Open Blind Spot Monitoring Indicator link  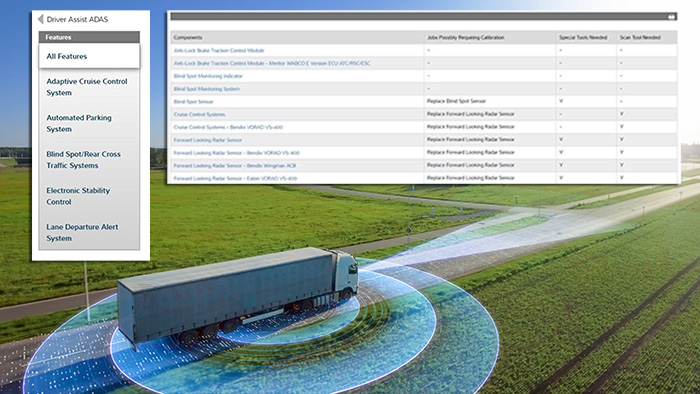208,76
